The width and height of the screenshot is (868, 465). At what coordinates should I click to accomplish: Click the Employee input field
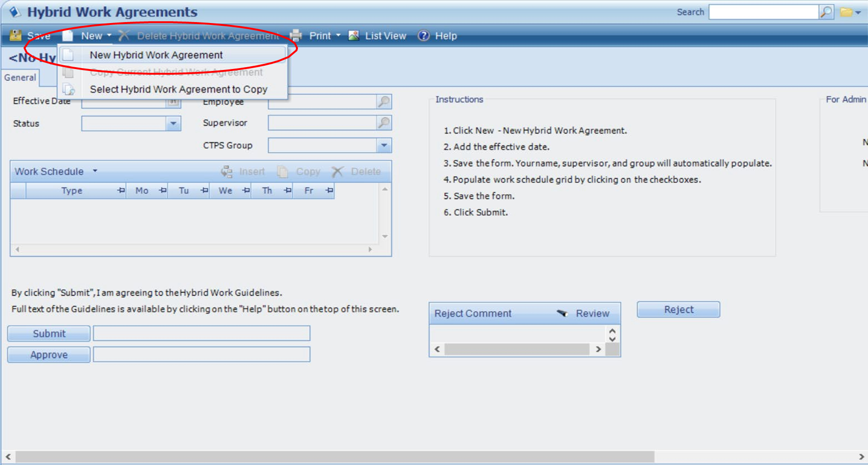[323, 101]
